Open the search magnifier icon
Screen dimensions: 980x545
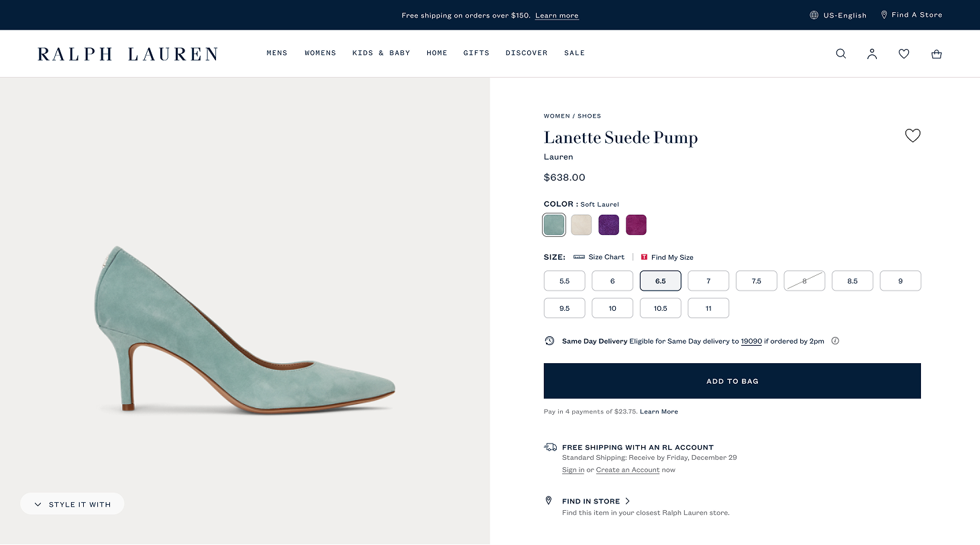[840, 54]
